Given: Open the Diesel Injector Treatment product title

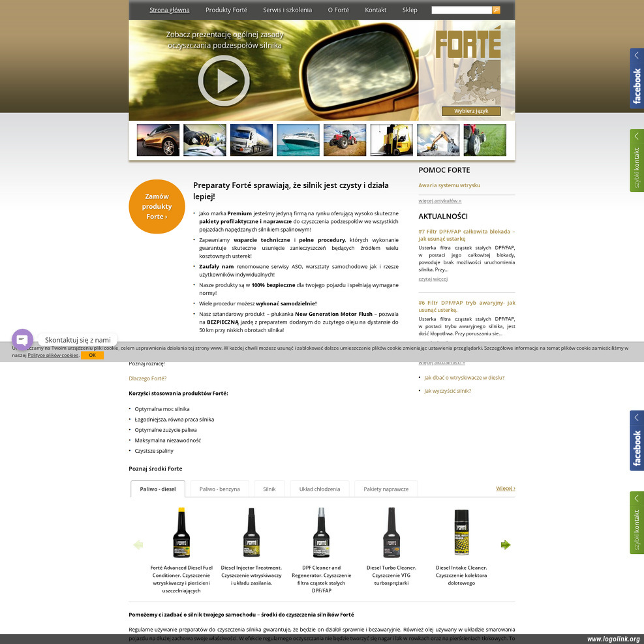Looking at the screenshot, I should click(251, 575).
